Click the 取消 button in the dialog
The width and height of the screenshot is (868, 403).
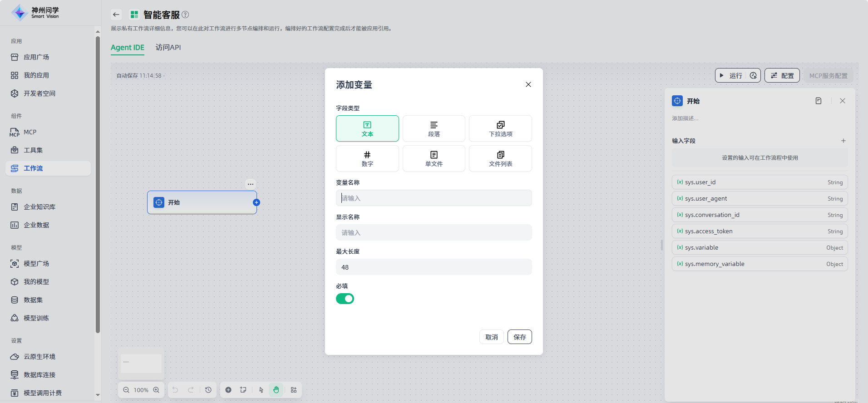tap(491, 337)
